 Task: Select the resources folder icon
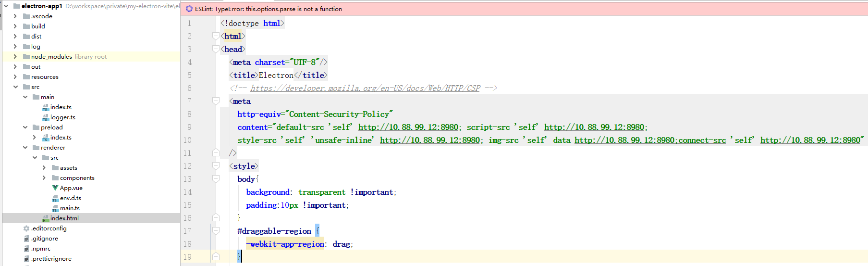[26, 77]
